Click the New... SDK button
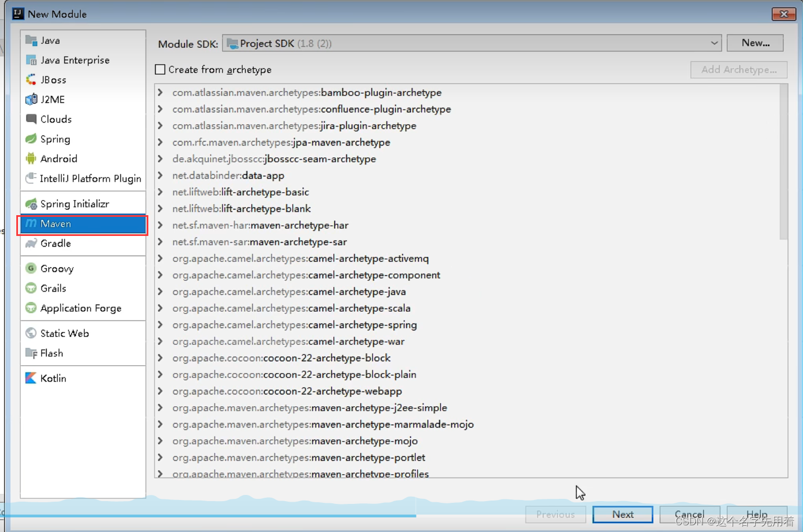 (x=755, y=43)
